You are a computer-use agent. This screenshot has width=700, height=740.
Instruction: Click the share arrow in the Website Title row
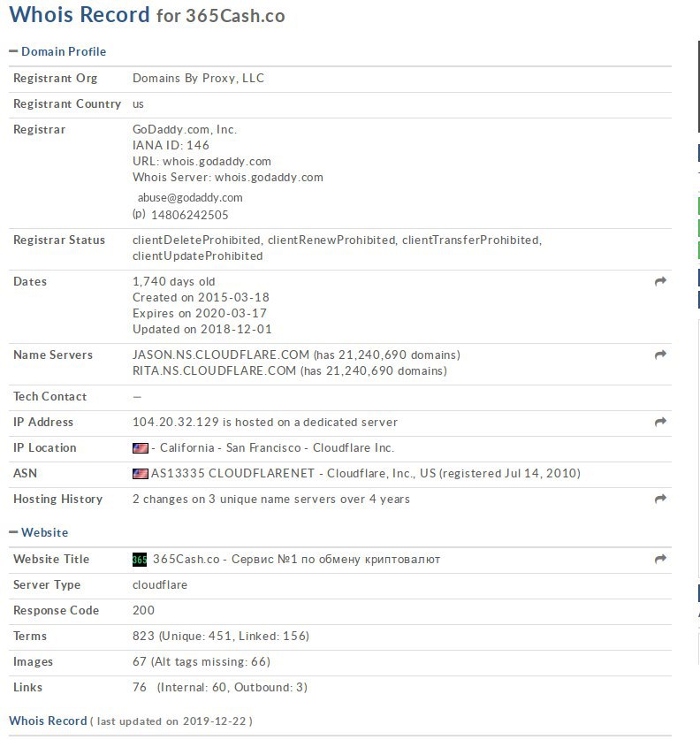(660, 559)
